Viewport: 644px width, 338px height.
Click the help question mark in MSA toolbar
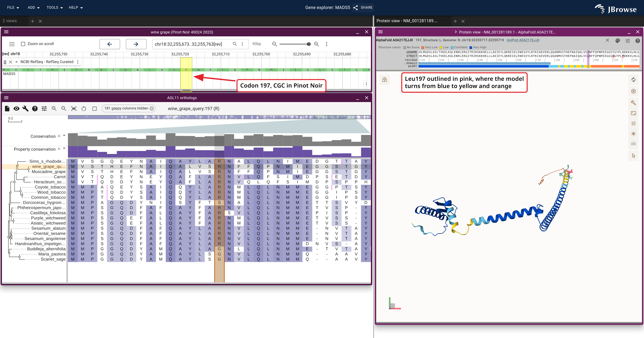tap(35, 108)
